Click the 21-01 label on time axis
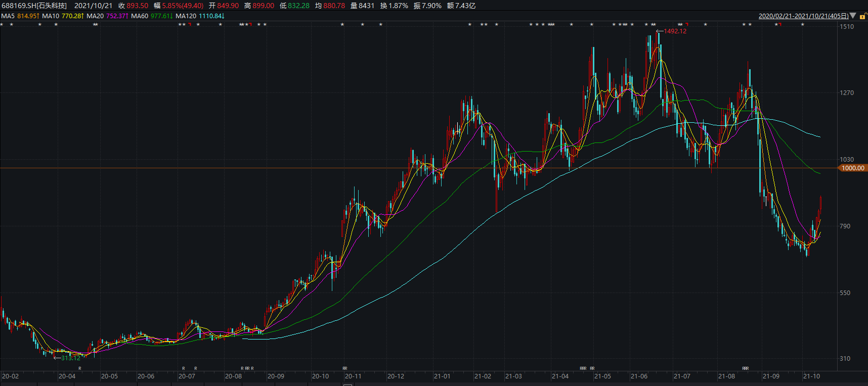This screenshot has width=868, height=386. [442, 376]
